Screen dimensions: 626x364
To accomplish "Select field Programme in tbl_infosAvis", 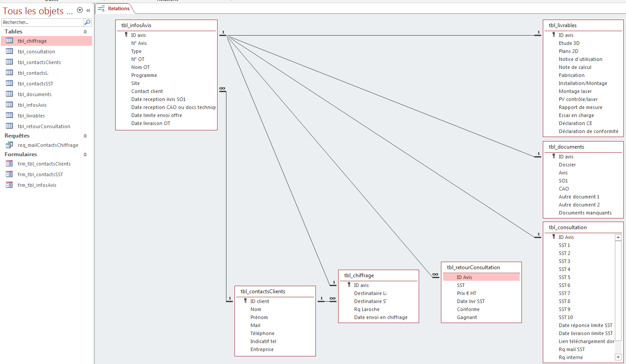I will (144, 75).
